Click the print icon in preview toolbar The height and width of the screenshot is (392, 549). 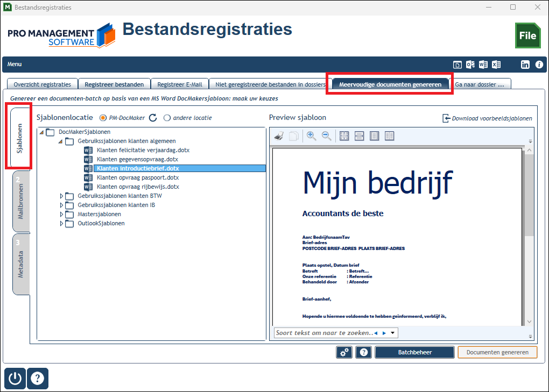(279, 136)
